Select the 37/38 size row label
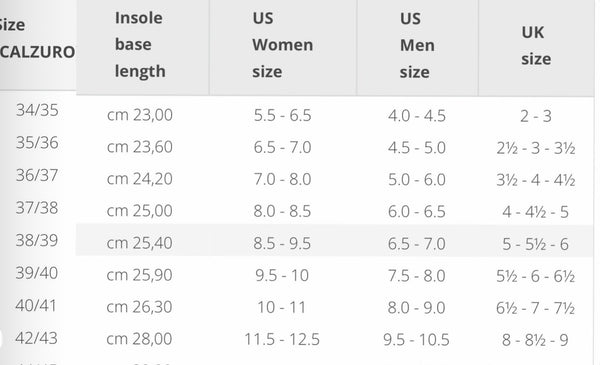The width and height of the screenshot is (600, 365). click(37, 208)
